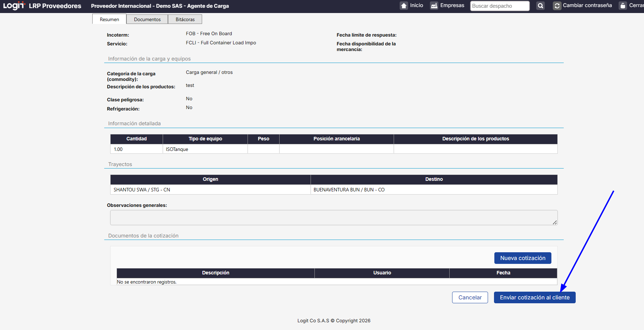Click the Fecha column header
Screen dimensions: 644x330
504,273
